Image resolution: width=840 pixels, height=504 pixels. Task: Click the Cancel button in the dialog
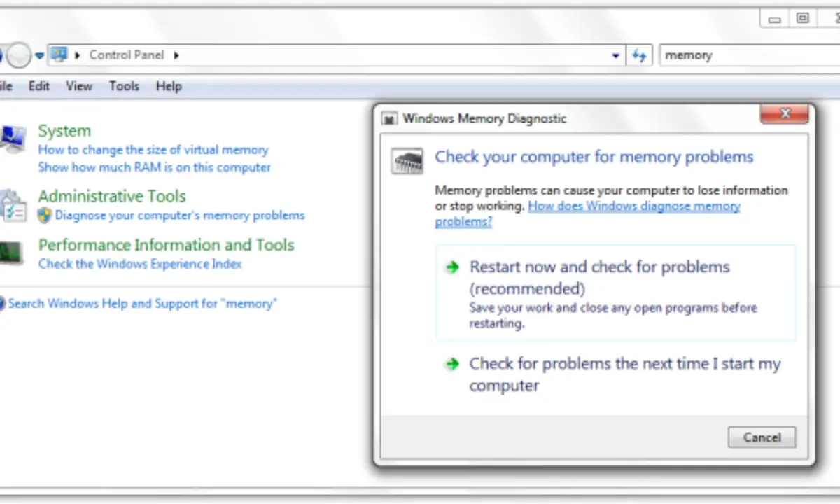tap(762, 437)
